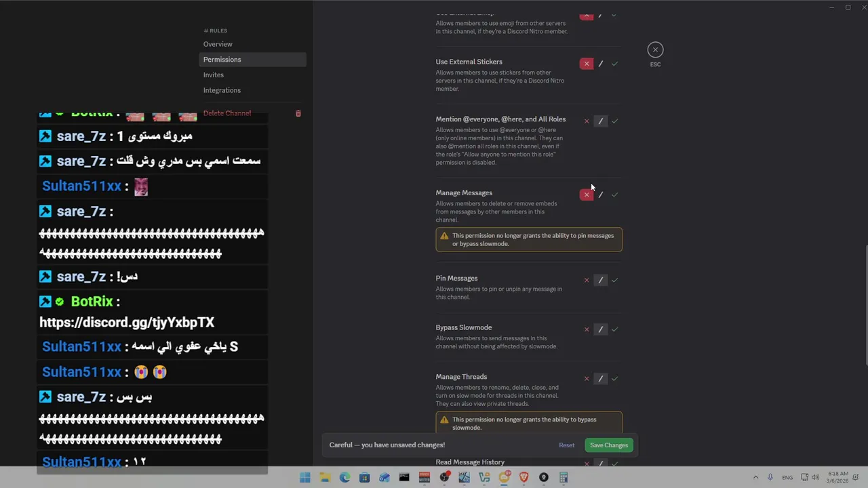868x488 pixels.
Task: Open the Brave browser taskbar icon
Action: [524, 478]
